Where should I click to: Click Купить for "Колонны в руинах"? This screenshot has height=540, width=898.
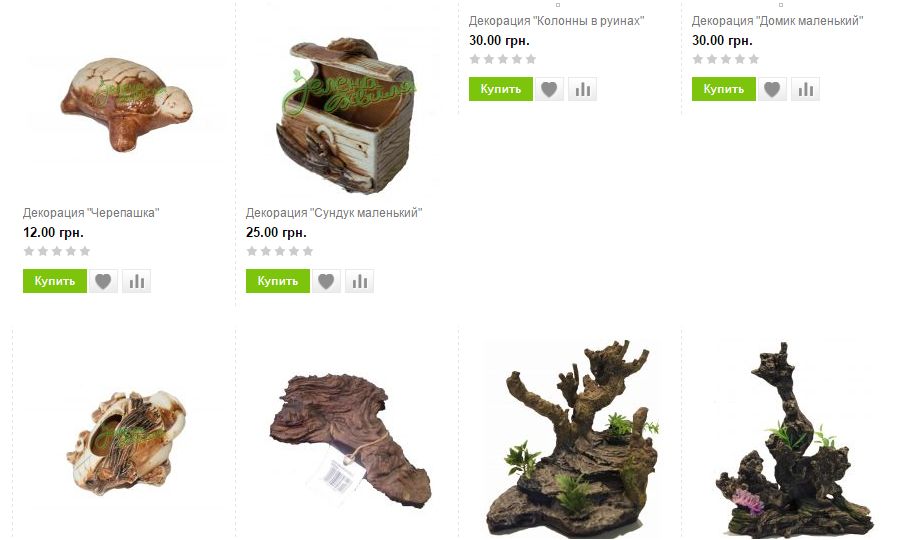tap(501, 89)
